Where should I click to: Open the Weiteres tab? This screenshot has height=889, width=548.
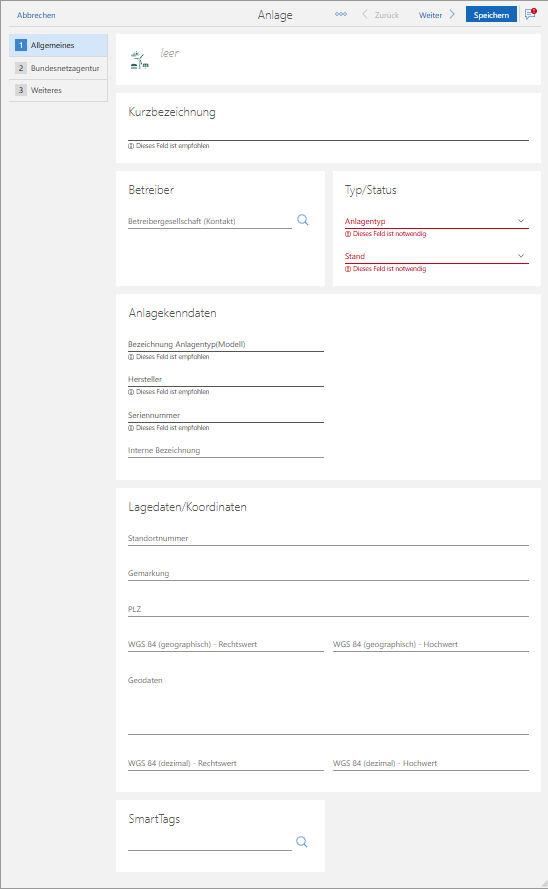point(58,90)
